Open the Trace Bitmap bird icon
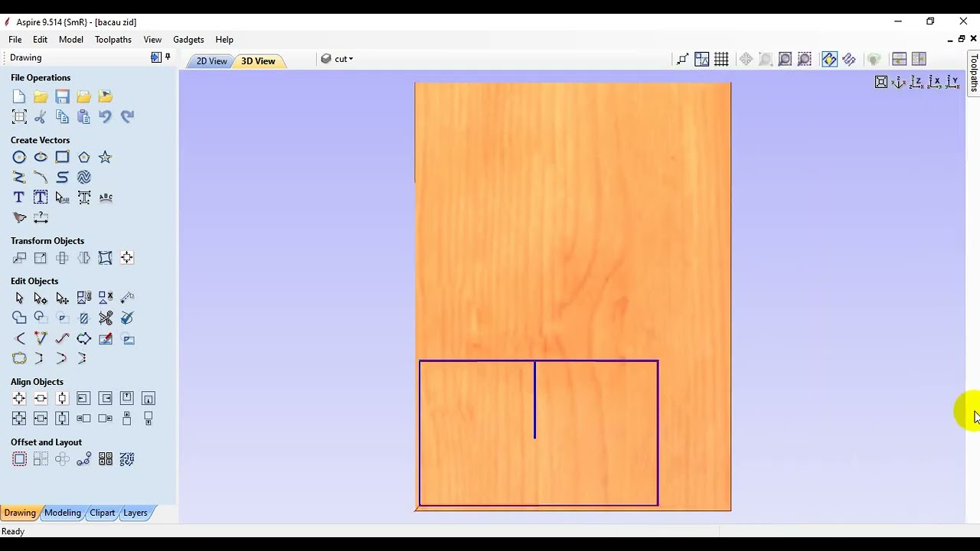The width and height of the screenshot is (980, 551). (x=19, y=217)
